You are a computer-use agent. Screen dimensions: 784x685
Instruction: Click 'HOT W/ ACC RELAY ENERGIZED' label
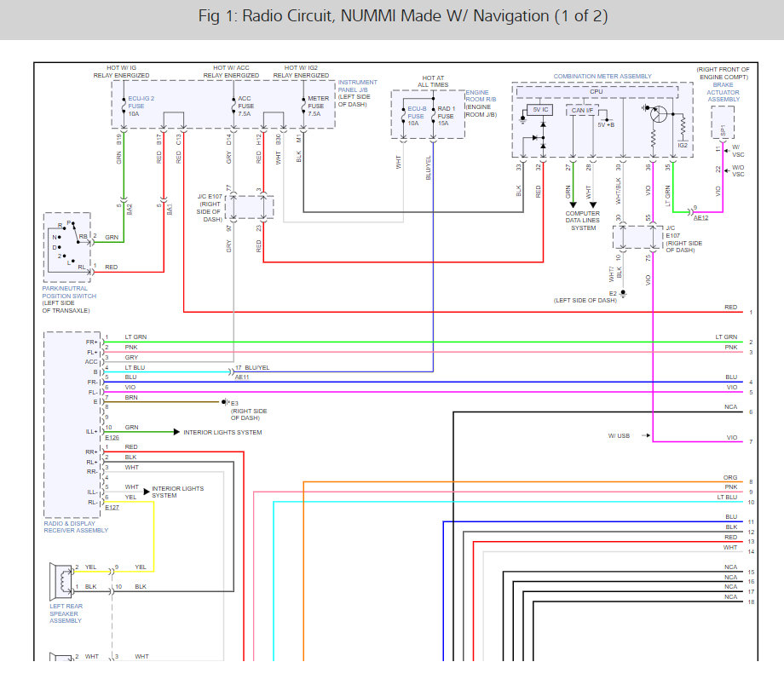[231, 72]
